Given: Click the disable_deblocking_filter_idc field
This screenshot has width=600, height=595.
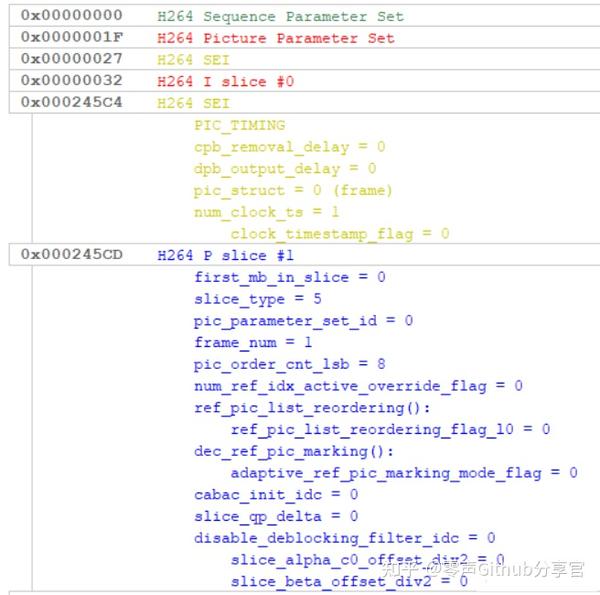Looking at the screenshot, I should 344,538.
